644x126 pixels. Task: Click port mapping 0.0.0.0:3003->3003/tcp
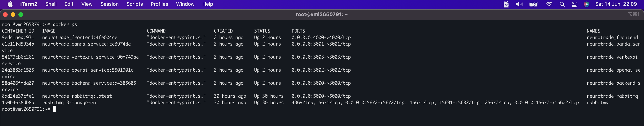click(321, 57)
